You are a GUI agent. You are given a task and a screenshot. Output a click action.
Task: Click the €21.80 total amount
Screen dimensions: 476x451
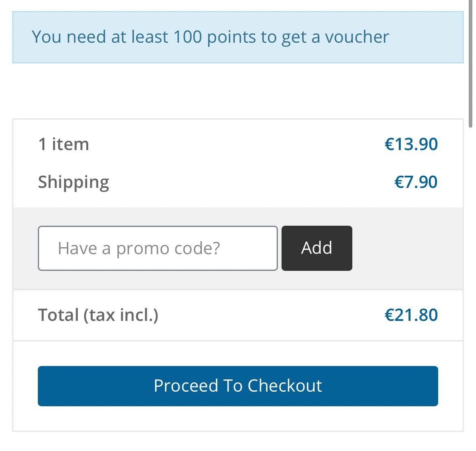click(x=411, y=315)
